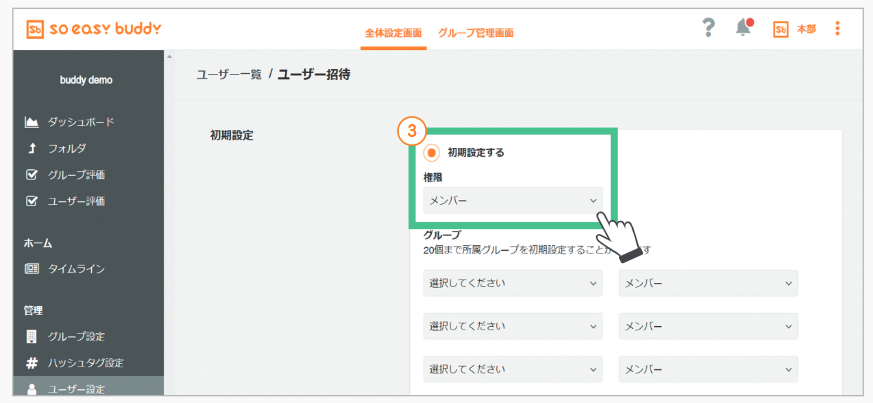The height and width of the screenshot is (403, 873).
Task: Open second row 選択してください group dropdown
Action: coord(513,326)
